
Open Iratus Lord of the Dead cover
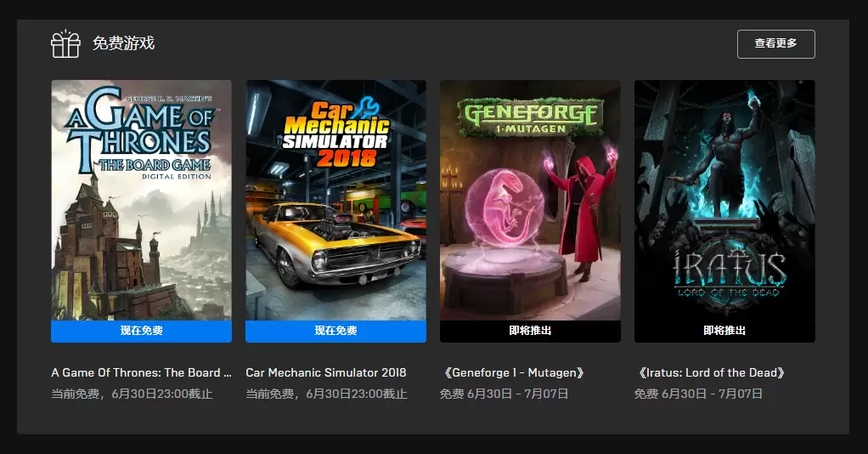[x=724, y=200]
